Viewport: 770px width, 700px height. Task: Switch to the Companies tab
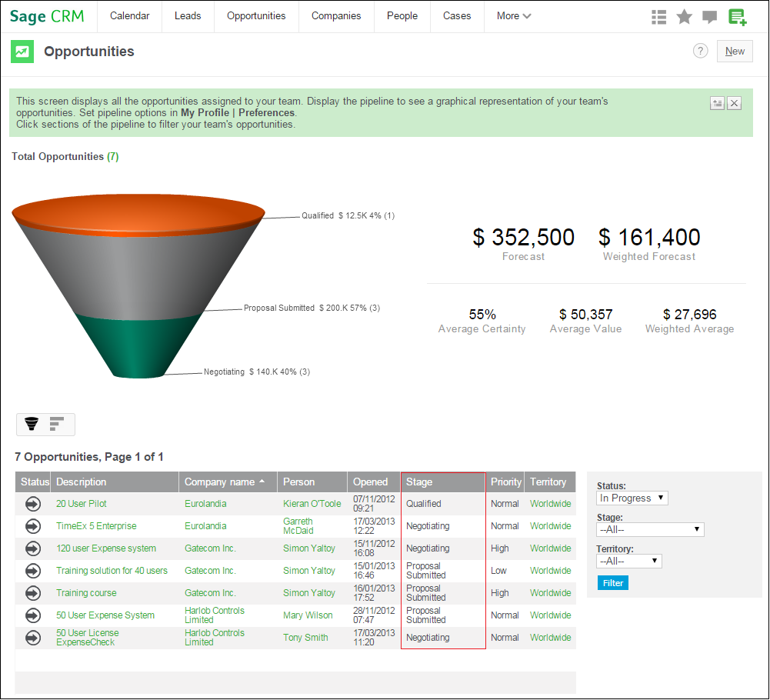336,15
